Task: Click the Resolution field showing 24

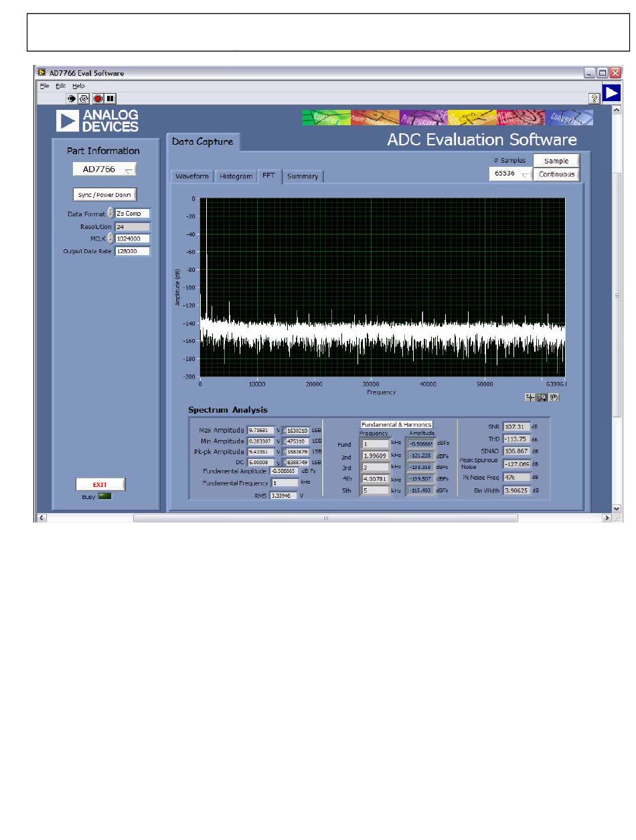Action: point(133,226)
